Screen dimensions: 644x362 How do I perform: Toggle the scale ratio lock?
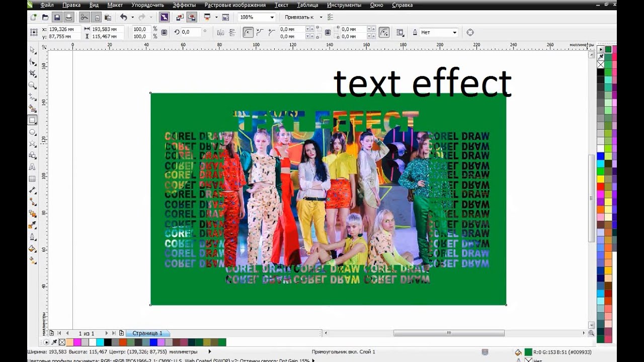[x=164, y=32]
